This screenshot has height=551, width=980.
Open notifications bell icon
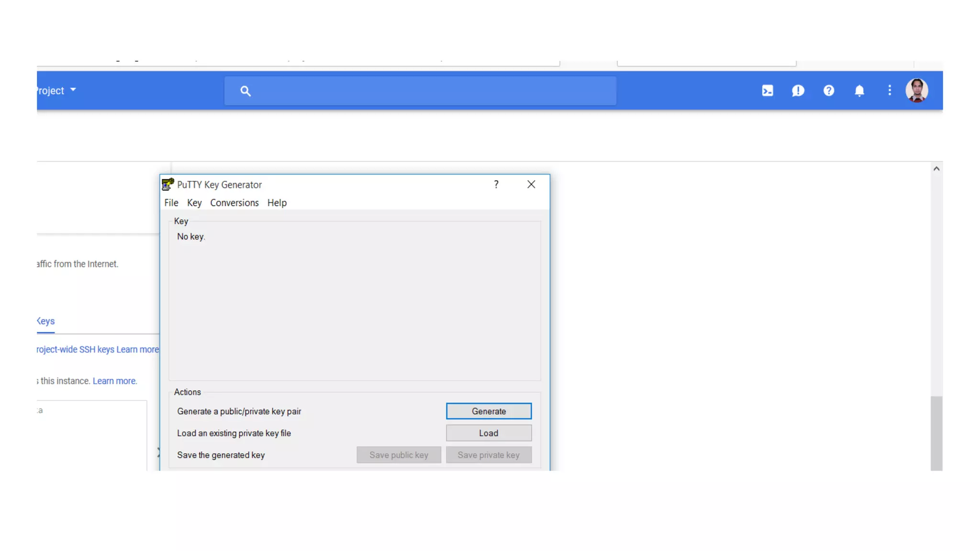coord(859,91)
